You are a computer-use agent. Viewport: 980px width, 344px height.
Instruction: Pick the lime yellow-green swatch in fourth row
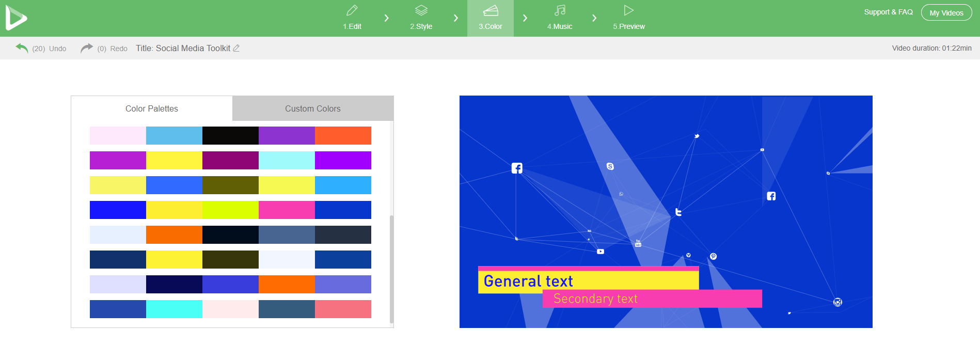click(230, 210)
